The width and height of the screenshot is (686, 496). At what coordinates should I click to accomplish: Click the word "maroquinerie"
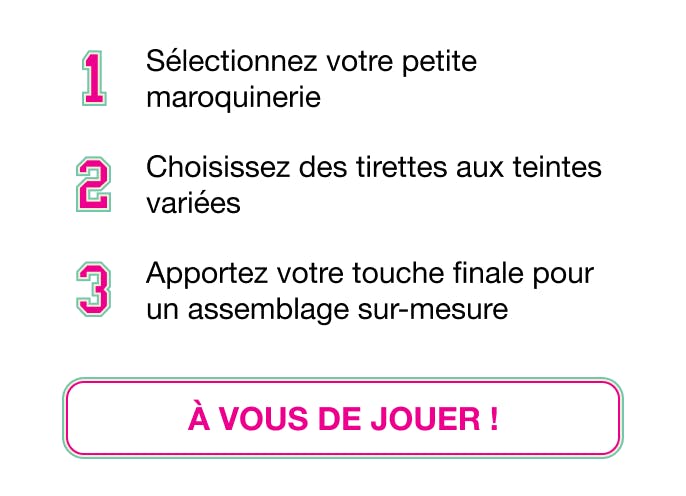click(233, 98)
